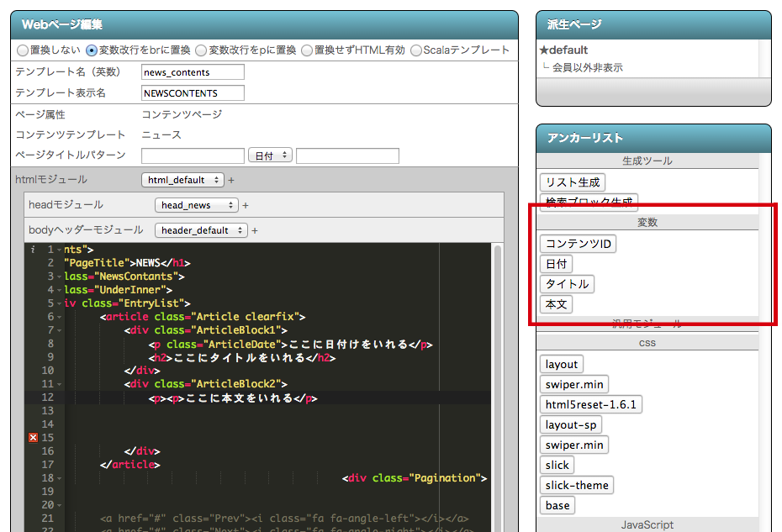Click the テンプレート名 input field
The height and width of the screenshot is (532, 782).
coord(193,72)
